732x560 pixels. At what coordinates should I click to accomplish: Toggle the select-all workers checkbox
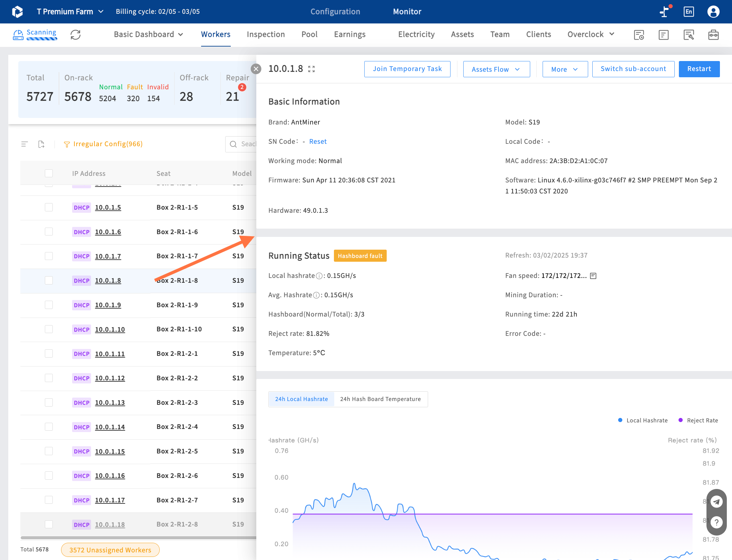pyautogui.click(x=49, y=173)
